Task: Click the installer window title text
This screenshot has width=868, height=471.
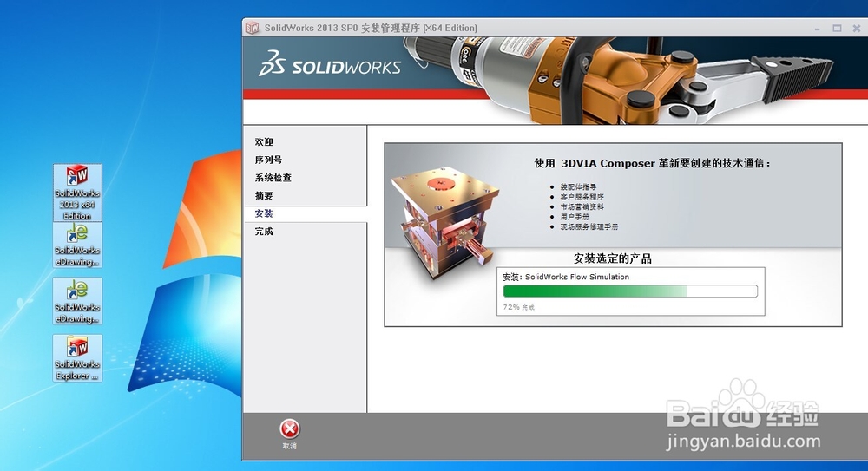Action: (x=371, y=28)
